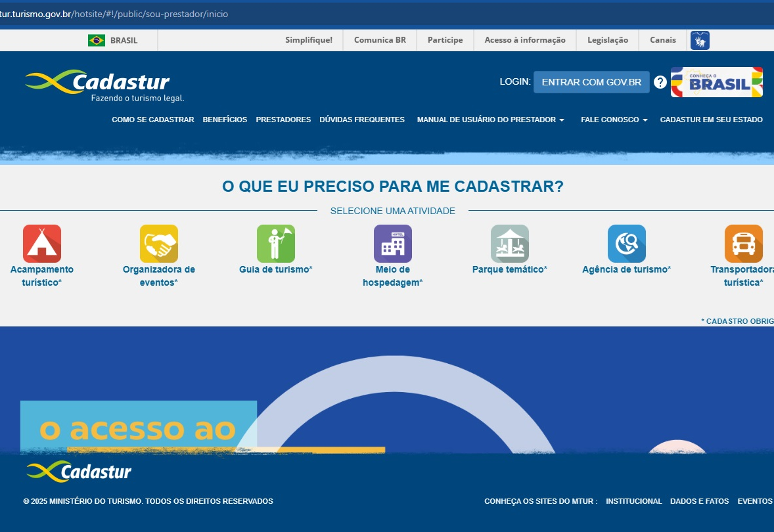The width and height of the screenshot is (774, 532).
Task: Expand the Fale Conosco dropdown menu
Action: [614, 120]
